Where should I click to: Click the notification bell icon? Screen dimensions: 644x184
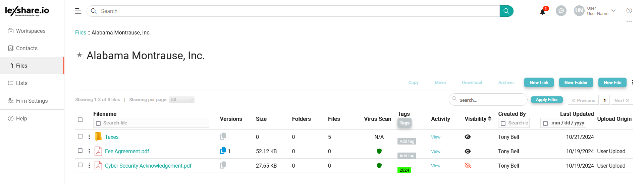point(542,12)
